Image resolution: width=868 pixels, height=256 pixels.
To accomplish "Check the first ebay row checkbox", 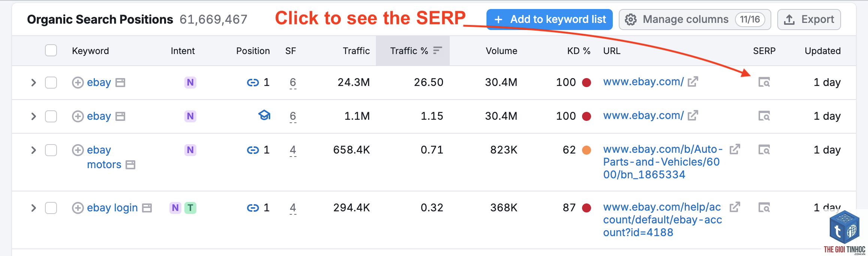I will click(x=51, y=83).
